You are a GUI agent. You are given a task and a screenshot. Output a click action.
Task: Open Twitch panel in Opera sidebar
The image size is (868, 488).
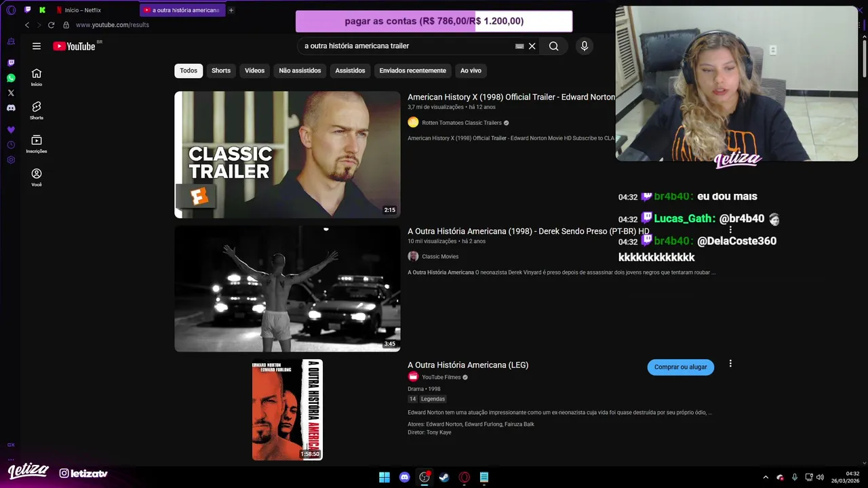coord(11,62)
